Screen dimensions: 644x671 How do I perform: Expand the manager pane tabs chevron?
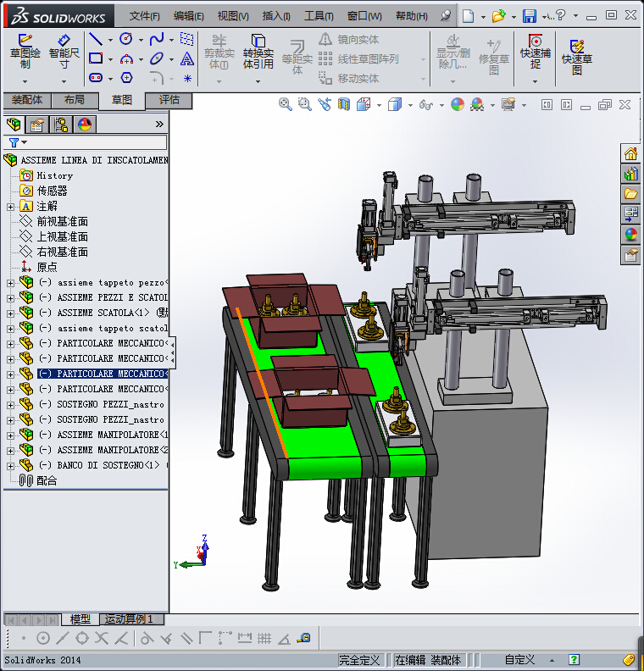(159, 124)
